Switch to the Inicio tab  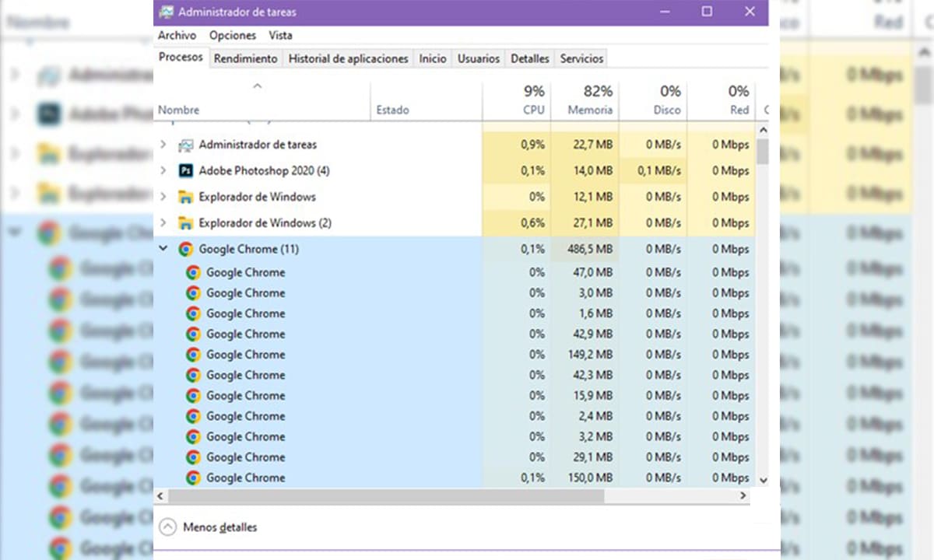click(x=433, y=58)
